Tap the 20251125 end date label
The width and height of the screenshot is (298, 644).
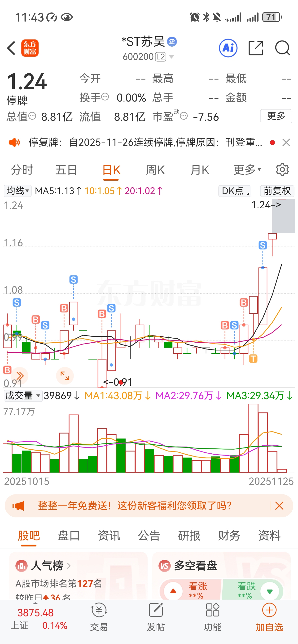[x=271, y=481]
